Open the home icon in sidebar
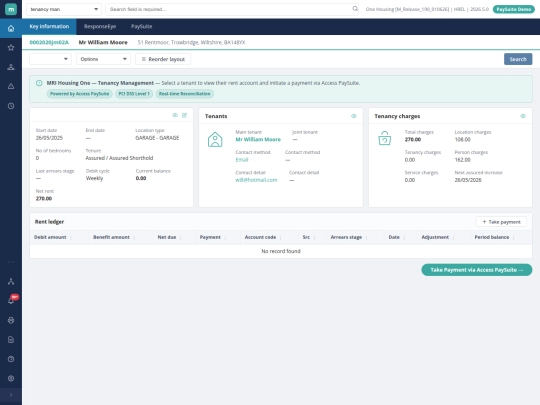Viewport: 540px width, 405px height. click(11, 29)
